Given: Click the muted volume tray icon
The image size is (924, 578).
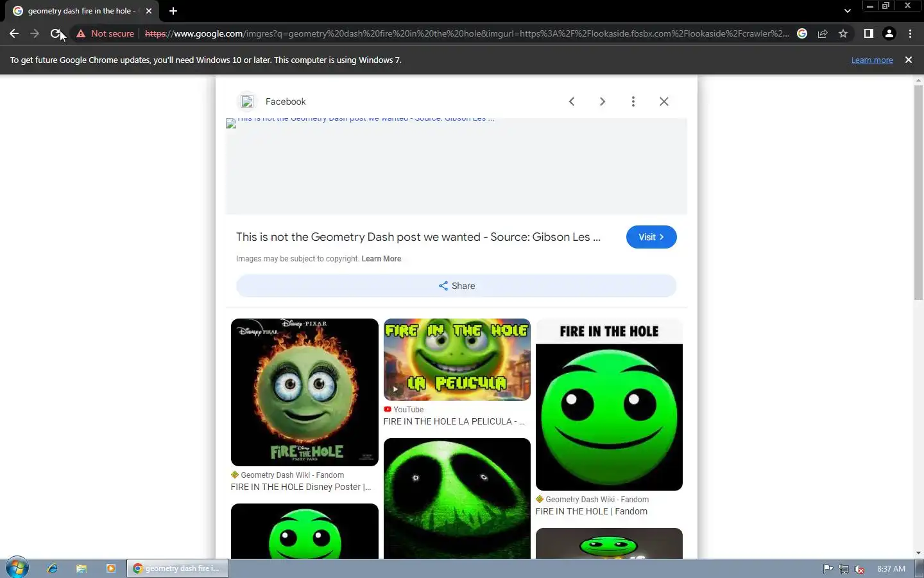Looking at the screenshot, I should point(860,568).
